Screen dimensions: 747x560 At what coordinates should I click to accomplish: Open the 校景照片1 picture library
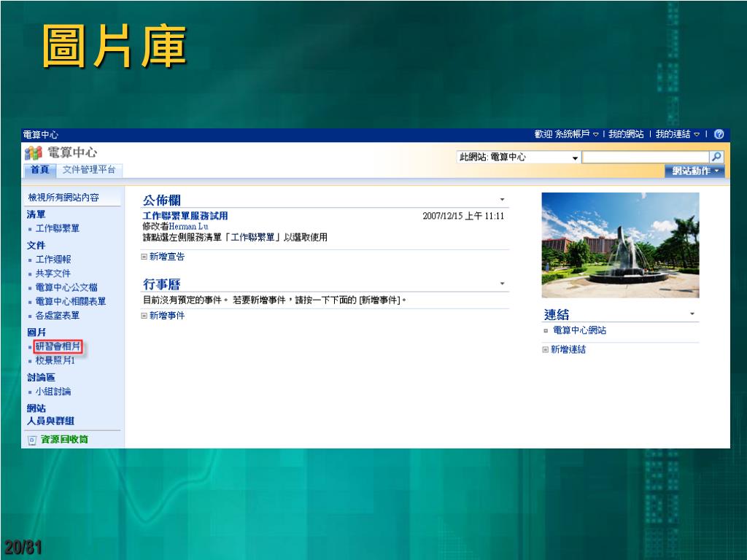[55, 360]
